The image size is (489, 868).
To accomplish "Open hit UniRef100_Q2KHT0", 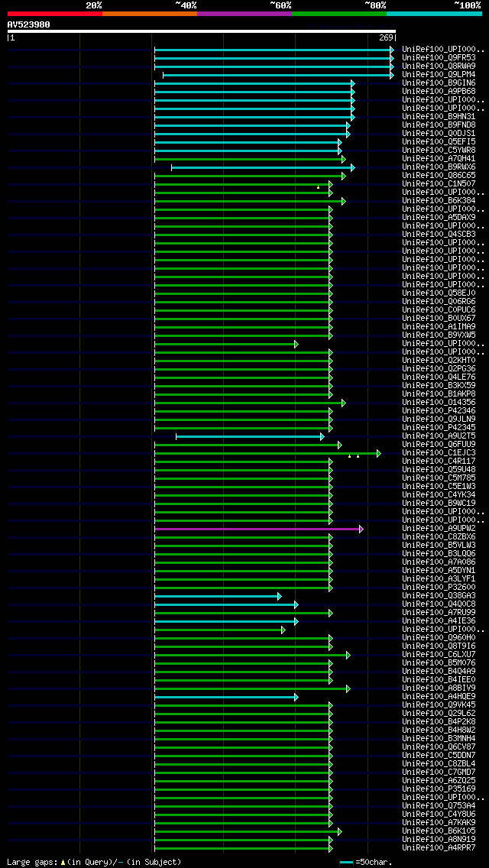I will click(439, 361).
